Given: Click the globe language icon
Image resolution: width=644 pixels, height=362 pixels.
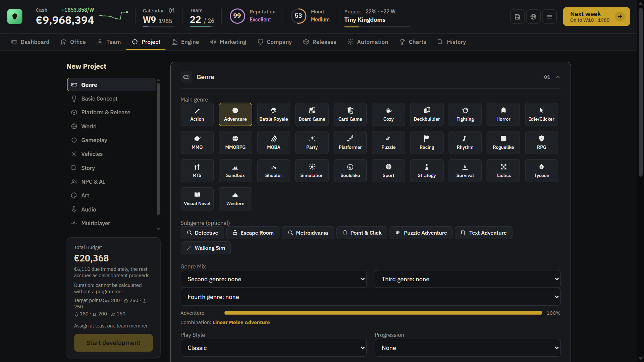Looking at the screenshot, I should click(533, 17).
